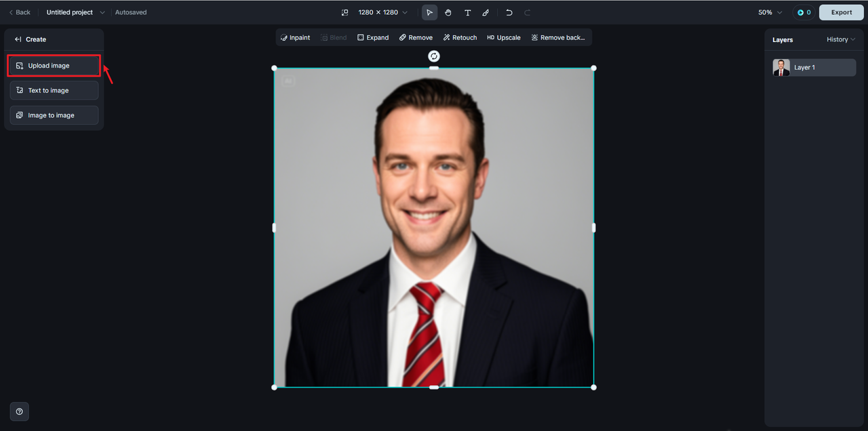Click the Blend option
The height and width of the screenshot is (431, 868).
[x=334, y=37]
